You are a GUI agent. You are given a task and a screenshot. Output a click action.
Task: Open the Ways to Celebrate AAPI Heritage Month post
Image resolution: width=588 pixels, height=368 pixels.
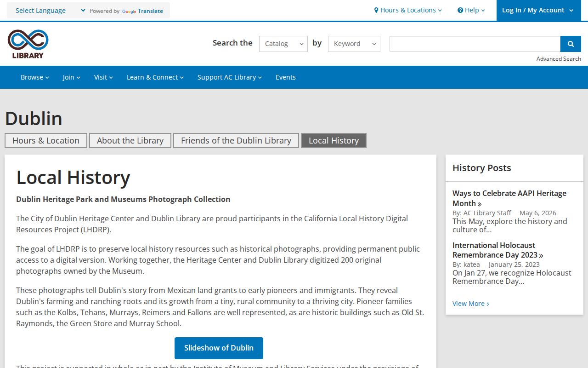pyautogui.click(x=509, y=198)
